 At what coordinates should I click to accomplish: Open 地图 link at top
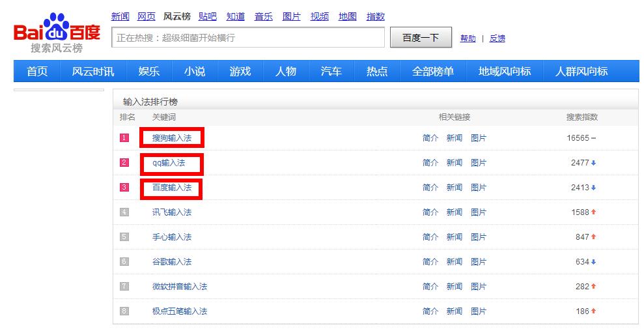click(348, 16)
